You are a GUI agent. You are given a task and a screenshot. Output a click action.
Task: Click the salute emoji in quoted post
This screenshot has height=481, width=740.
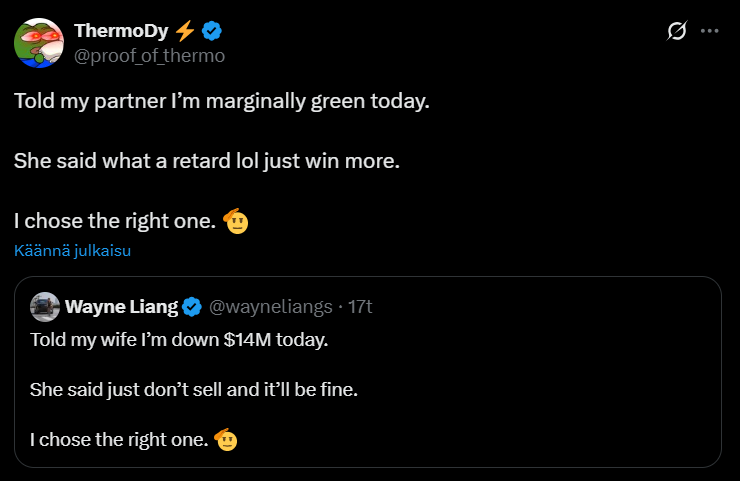pyautogui.click(x=225, y=438)
